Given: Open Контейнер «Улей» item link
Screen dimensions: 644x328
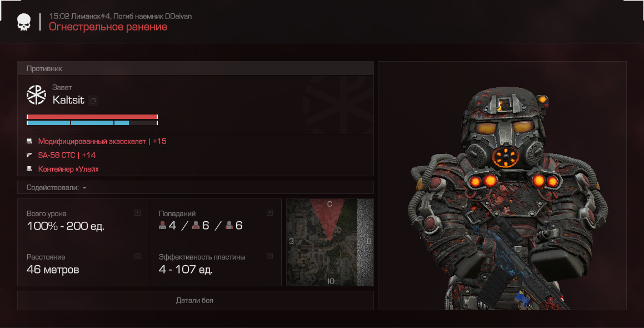Looking at the screenshot, I should 68,169.
